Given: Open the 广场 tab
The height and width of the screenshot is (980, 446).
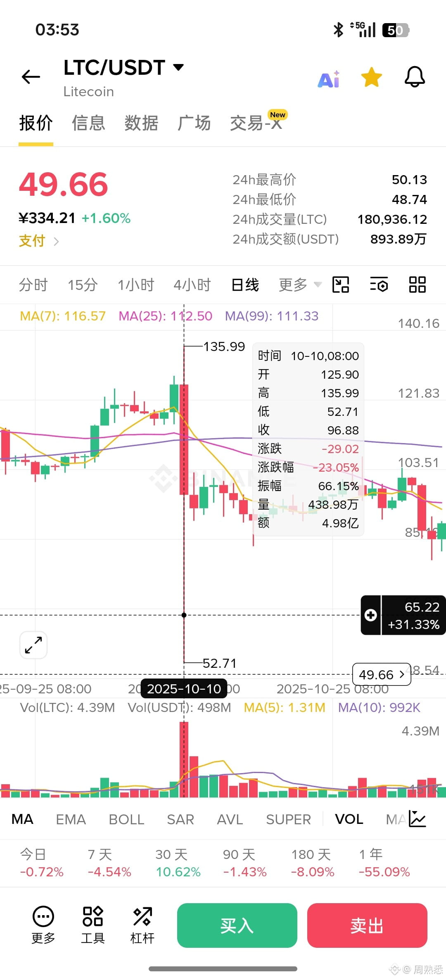Looking at the screenshot, I should pos(194,123).
